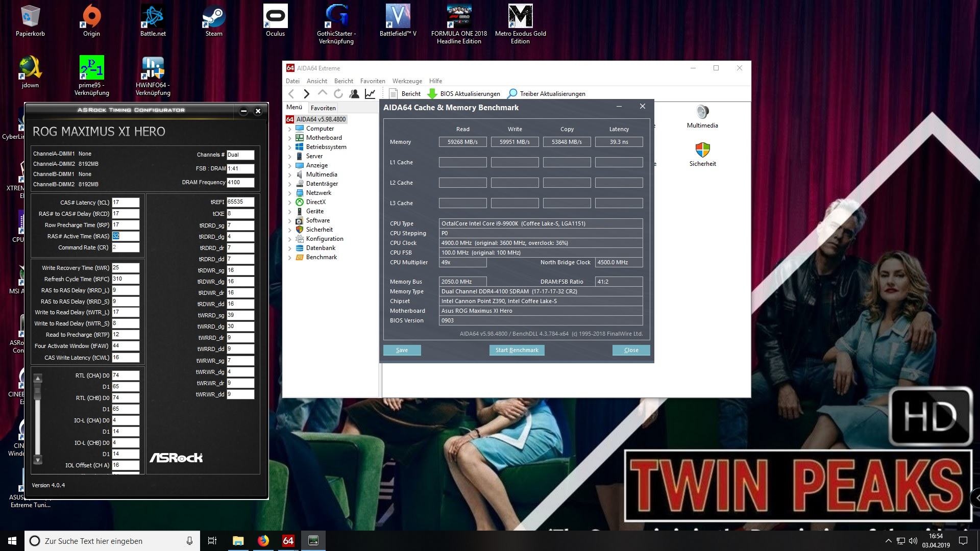Viewport: 980px width, 551px height.
Task: Click the tREFI value field showing 65535
Action: click(x=240, y=202)
